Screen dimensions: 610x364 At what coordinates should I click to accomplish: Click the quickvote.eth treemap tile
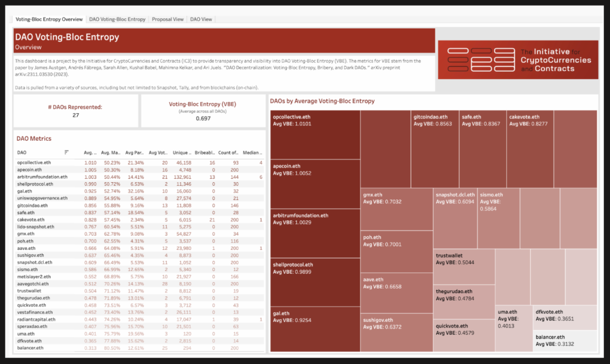(x=464, y=335)
